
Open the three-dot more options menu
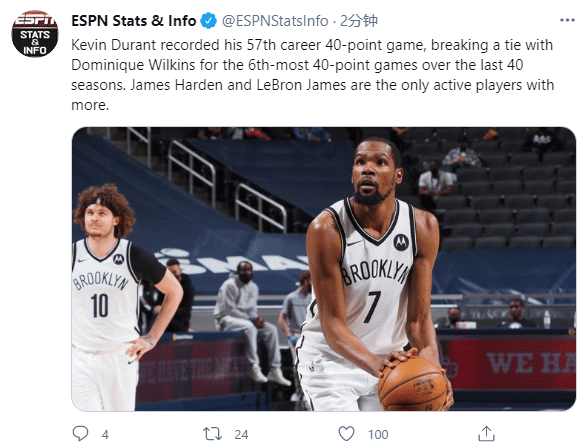click(567, 20)
